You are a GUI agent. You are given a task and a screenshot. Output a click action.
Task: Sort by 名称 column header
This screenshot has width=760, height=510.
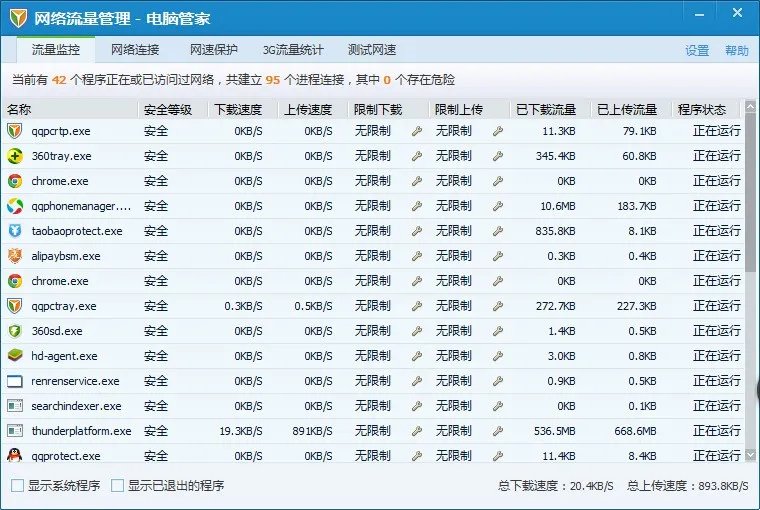pyautogui.click(x=69, y=110)
